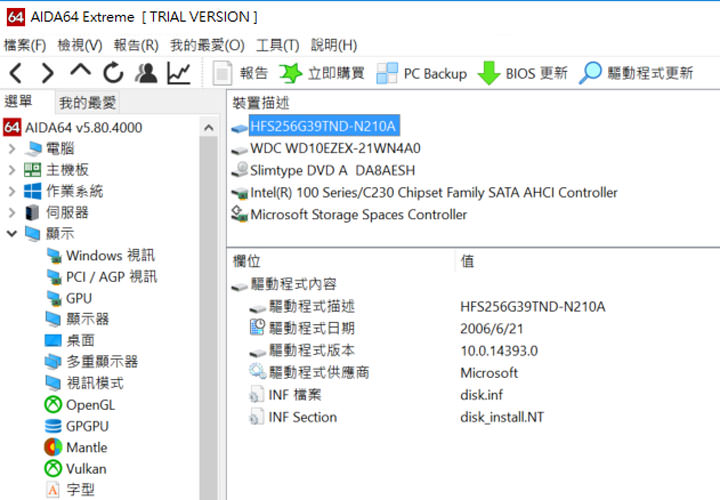Select the 作業系統 Windows icon in tree
720x500 pixels.
point(33,191)
